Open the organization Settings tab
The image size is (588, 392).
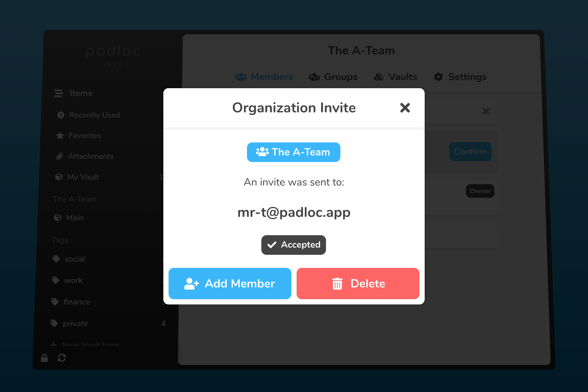click(x=460, y=77)
